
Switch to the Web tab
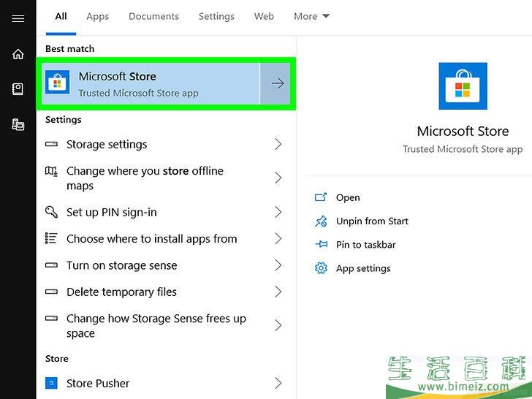[264, 16]
